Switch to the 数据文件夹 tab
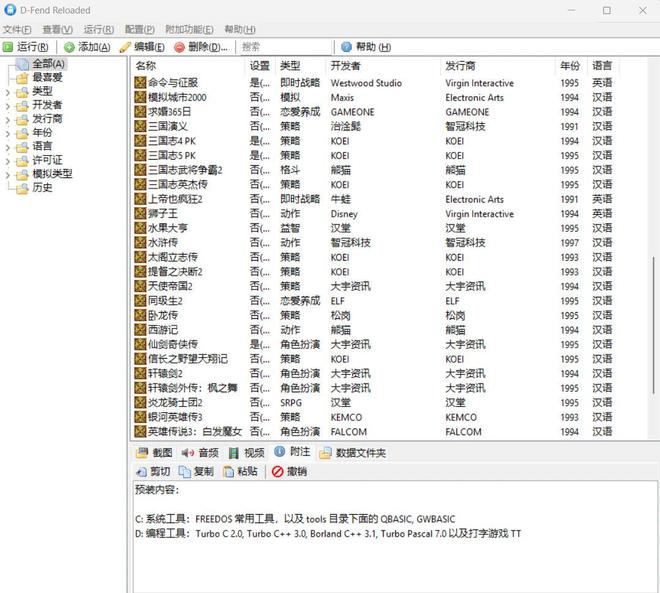 point(352,453)
